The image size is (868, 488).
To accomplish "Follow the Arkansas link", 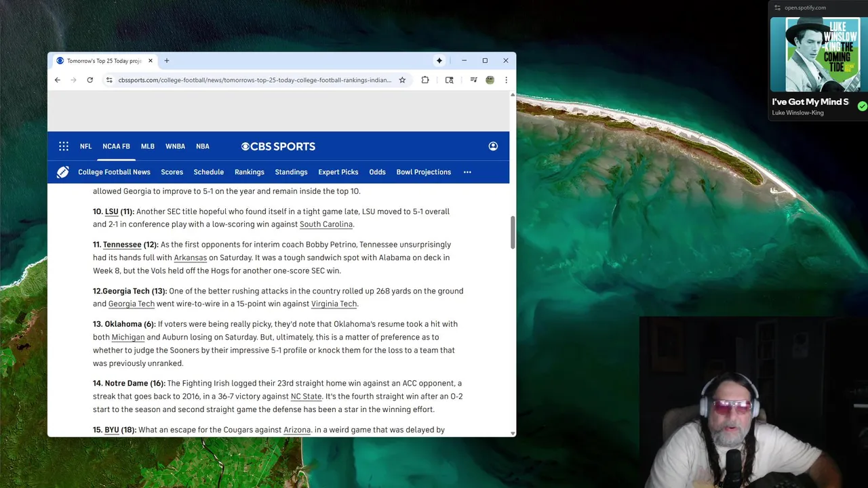I will pos(191,258).
